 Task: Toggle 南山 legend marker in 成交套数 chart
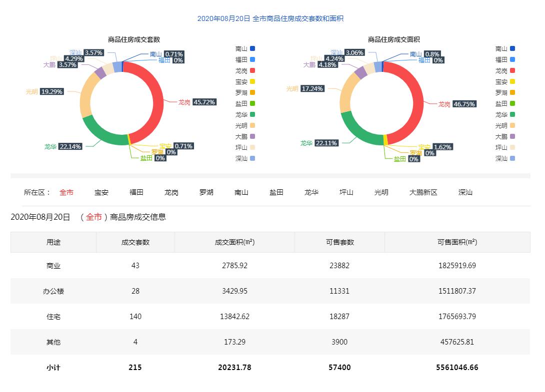252,48
